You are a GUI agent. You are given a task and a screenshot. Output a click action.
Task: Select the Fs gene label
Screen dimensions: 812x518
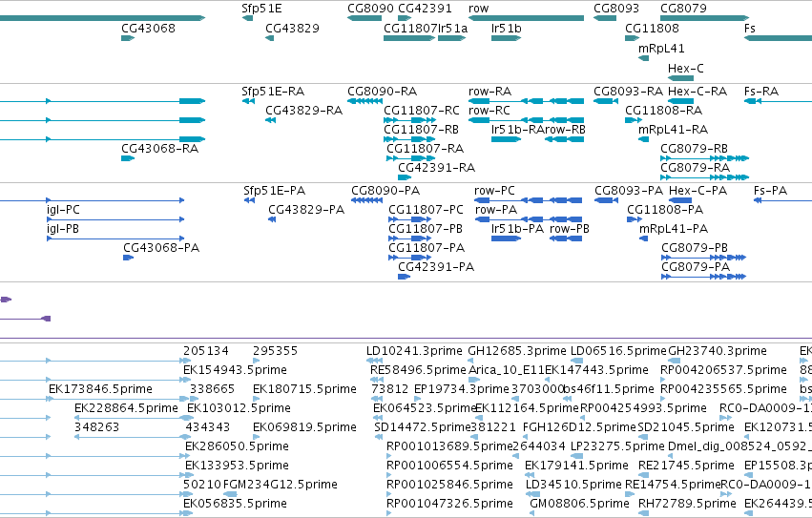point(749,28)
